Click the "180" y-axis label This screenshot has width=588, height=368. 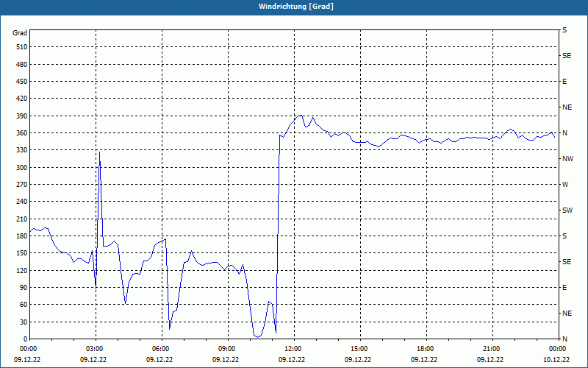pyautogui.click(x=22, y=236)
